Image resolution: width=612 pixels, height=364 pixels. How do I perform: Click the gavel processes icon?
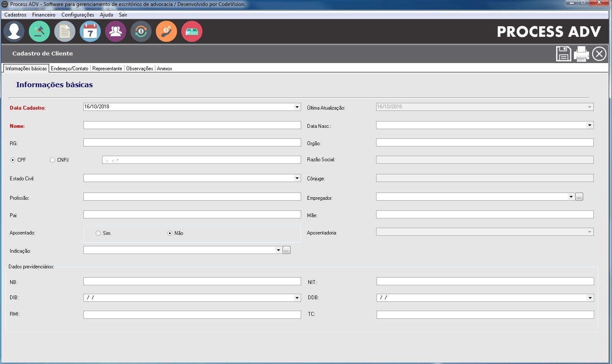pos(39,31)
